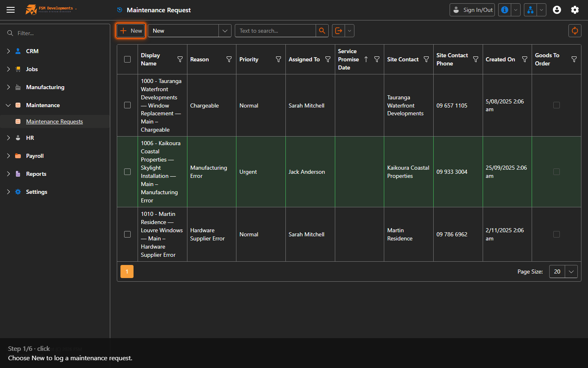
Task: Toggle Goods To Order for Kaikoura row
Action: coord(557,172)
